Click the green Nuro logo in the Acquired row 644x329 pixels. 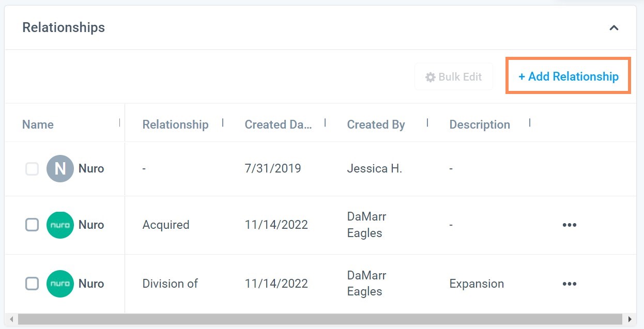click(60, 225)
